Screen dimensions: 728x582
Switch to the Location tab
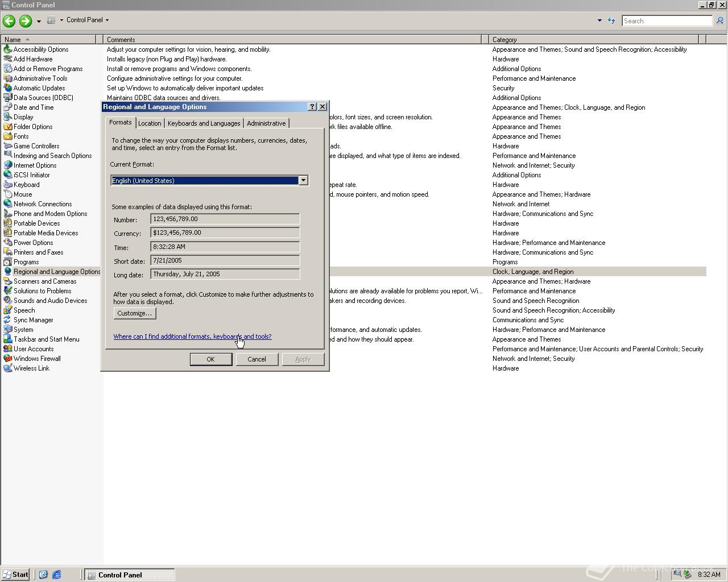(x=150, y=123)
